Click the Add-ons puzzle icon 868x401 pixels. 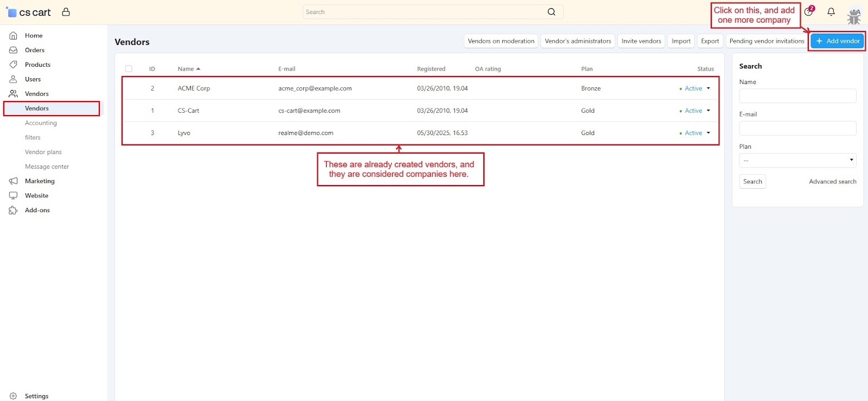14,211
